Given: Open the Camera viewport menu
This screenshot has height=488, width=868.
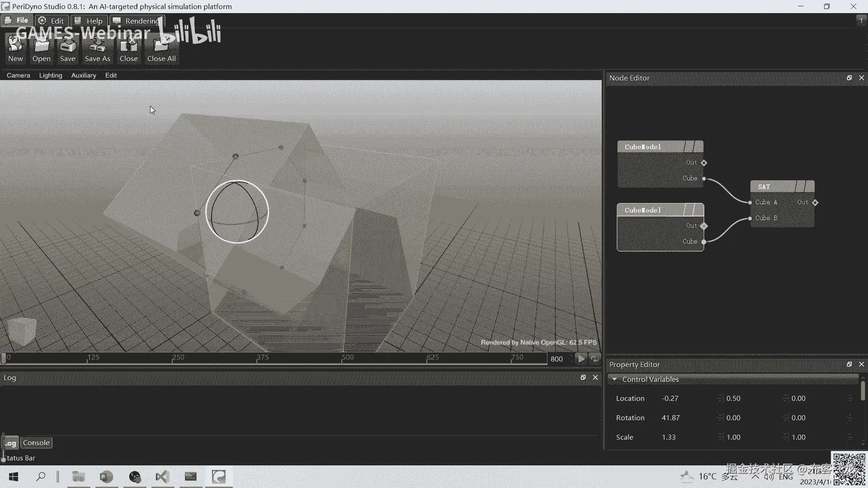Looking at the screenshot, I should [x=18, y=75].
